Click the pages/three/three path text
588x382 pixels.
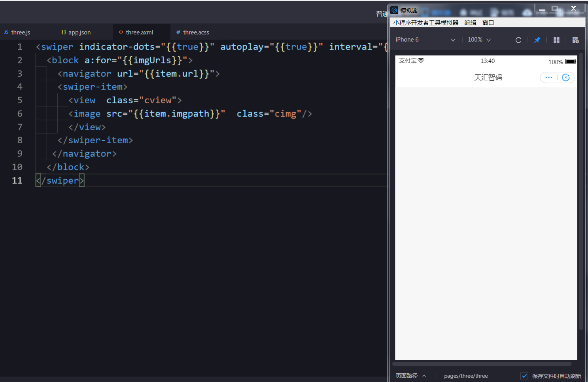(x=466, y=376)
